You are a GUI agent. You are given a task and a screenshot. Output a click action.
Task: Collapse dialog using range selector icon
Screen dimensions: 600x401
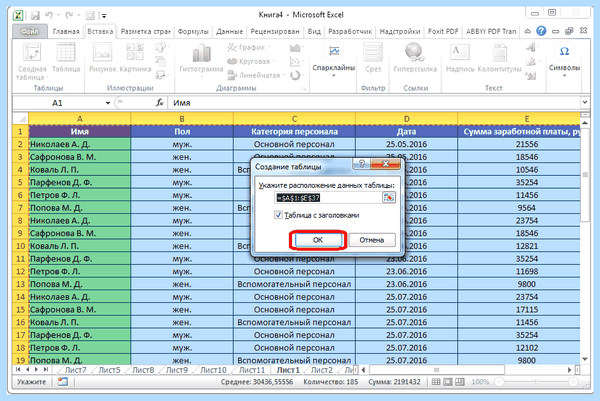point(389,197)
